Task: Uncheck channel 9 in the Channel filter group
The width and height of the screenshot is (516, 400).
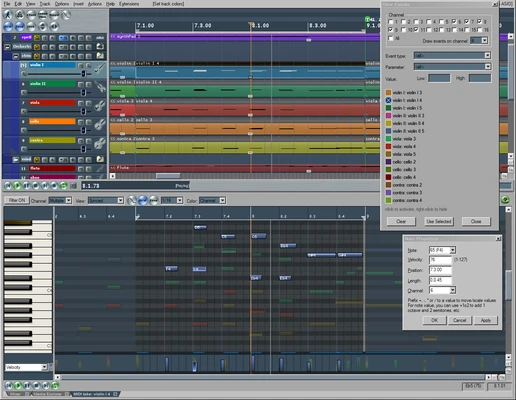Action: (x=391, y=30)
